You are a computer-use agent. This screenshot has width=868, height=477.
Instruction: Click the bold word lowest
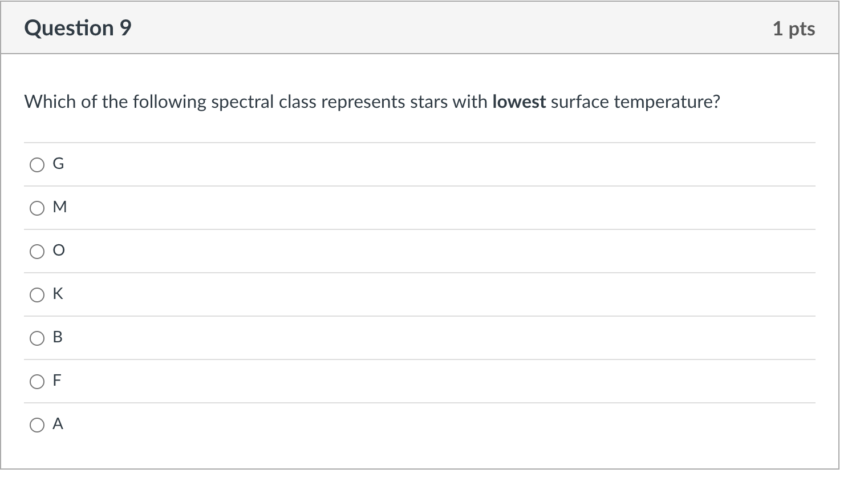point(519,102)
